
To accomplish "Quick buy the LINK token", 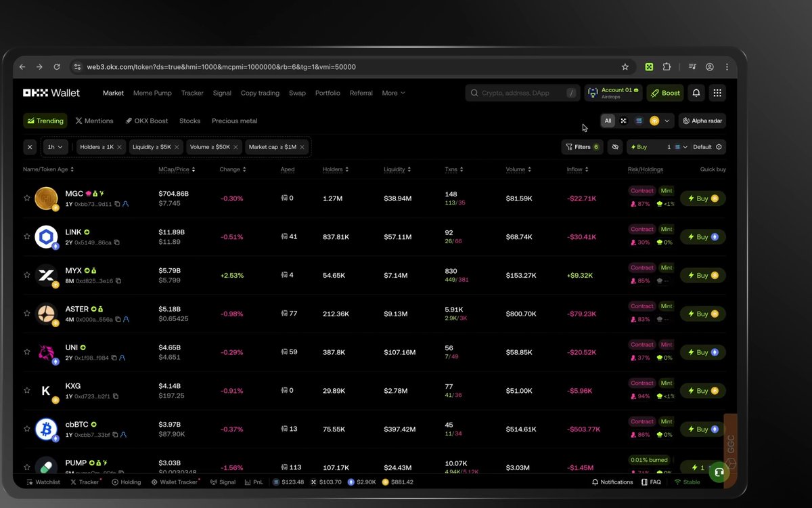I will coord(703,236).
